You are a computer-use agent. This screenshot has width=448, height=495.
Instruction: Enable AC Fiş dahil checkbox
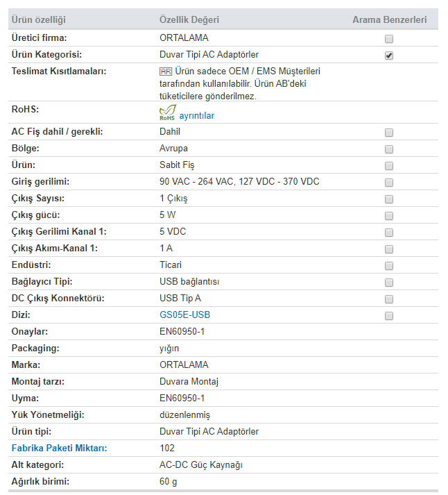pyautogui.click(x=389, y=133)
